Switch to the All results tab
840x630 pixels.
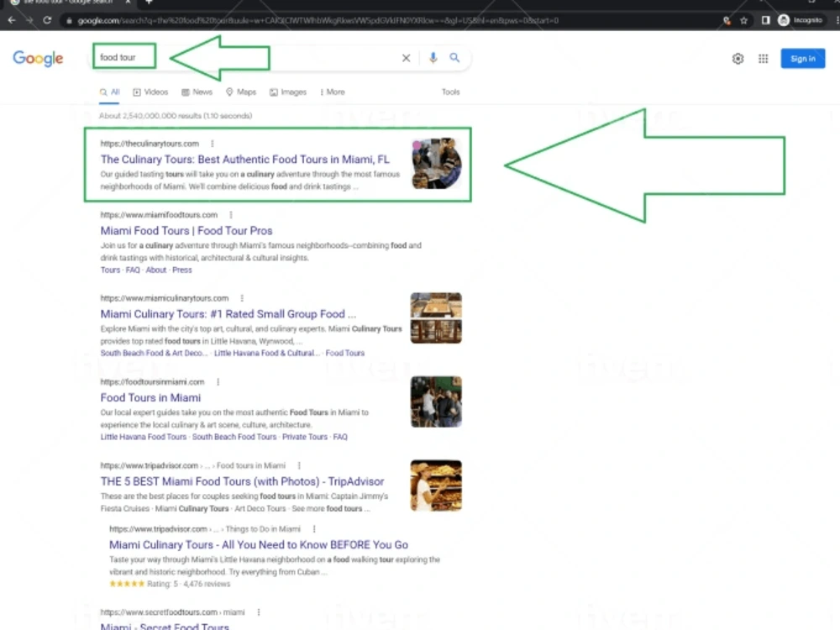109,92
